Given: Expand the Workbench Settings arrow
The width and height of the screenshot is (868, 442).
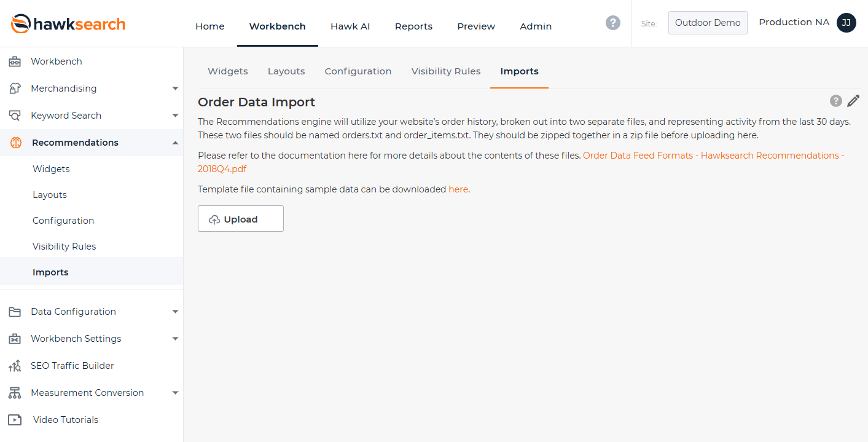Looking at the screenshot, I should point(175,339).
